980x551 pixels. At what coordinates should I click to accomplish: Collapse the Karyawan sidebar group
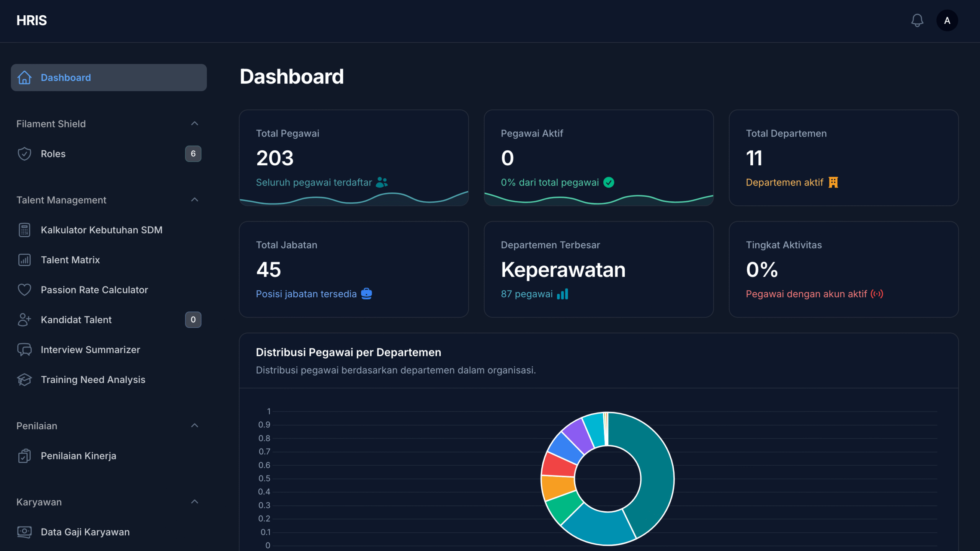coord(194,502)
